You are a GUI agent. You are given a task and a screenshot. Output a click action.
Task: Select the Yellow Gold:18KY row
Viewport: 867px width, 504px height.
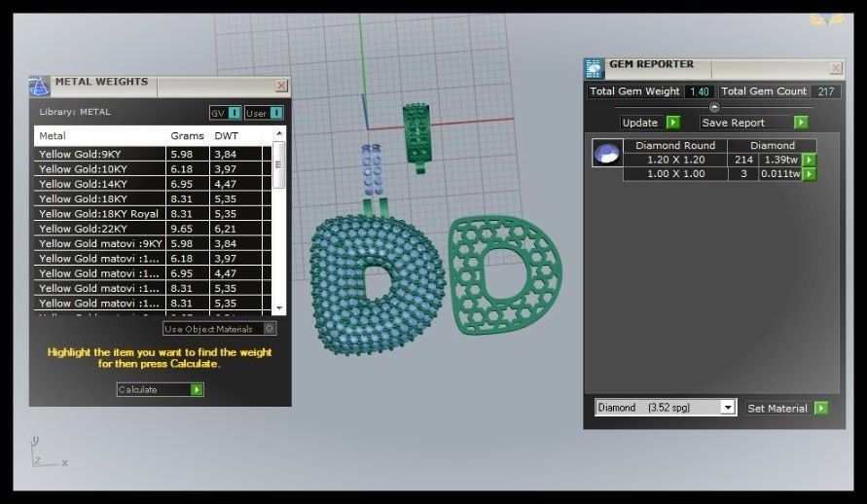point(153,198)
